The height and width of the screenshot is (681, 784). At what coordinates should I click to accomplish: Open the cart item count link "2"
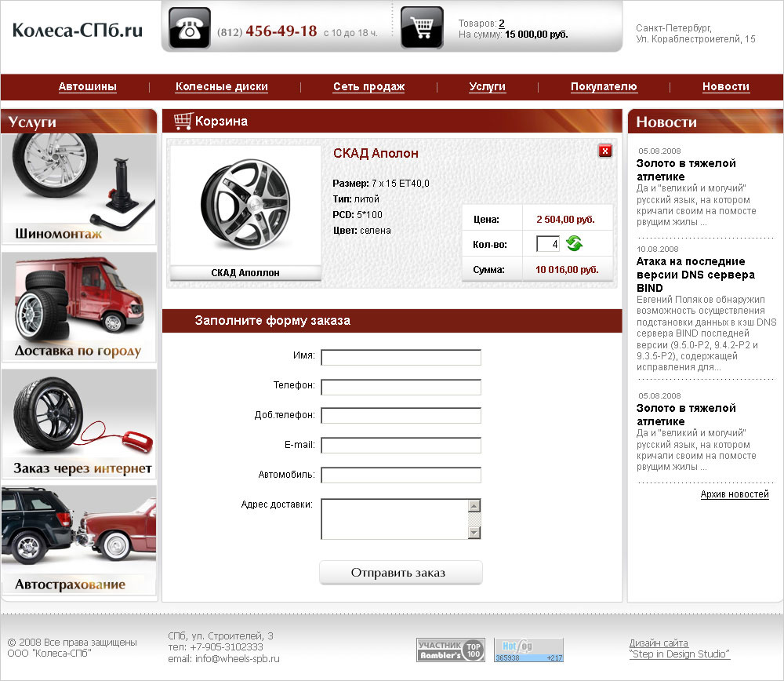[502, 23]
